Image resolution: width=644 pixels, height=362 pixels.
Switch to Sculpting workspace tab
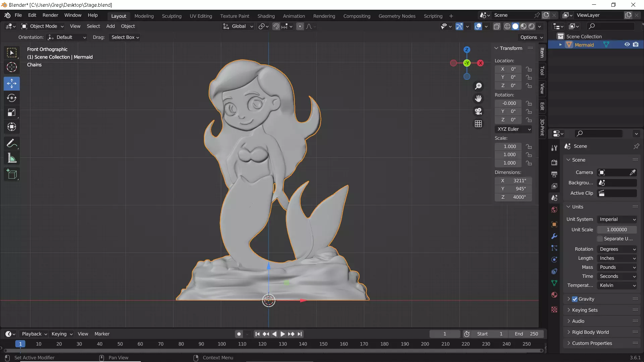point(171,16)
